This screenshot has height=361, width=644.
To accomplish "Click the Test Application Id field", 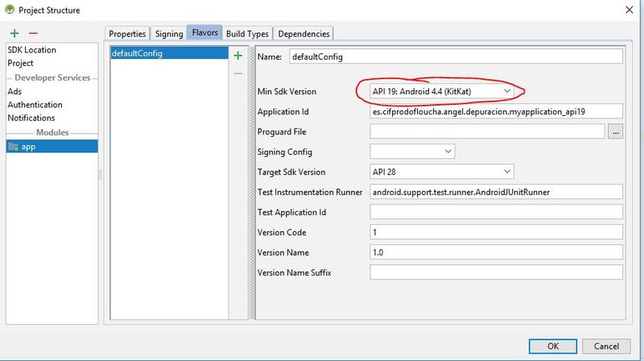I will 496,212.
